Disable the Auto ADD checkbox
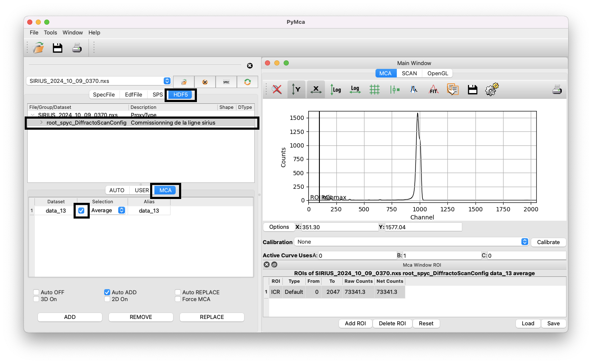 (107, 292)
